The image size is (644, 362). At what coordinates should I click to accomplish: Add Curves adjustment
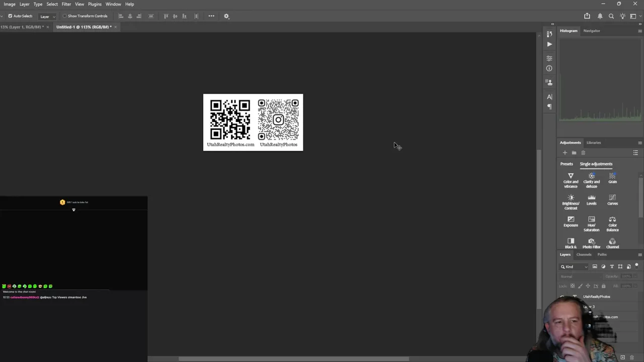point(612,200)
